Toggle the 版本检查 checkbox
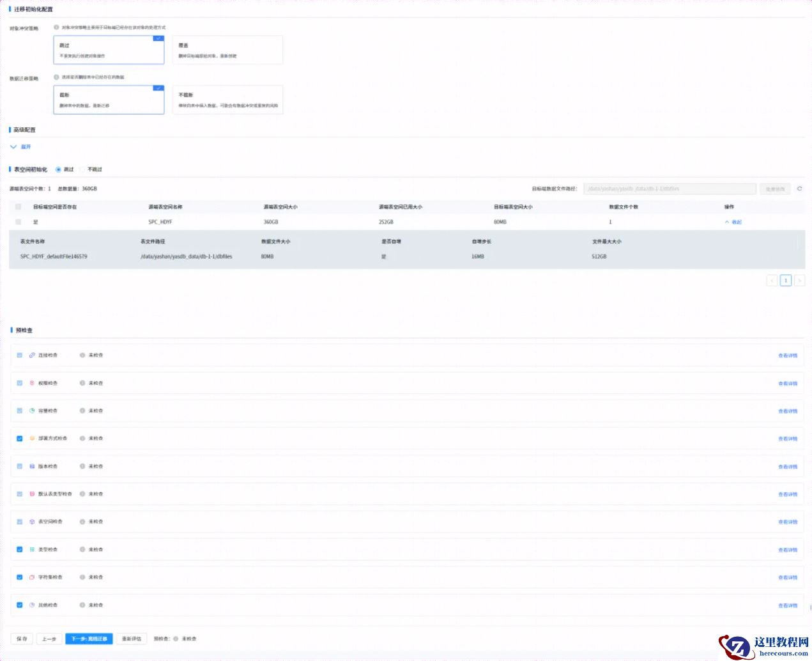Image resolution: width=812 pixels, height=661 pixels. (x=19, y=466)
